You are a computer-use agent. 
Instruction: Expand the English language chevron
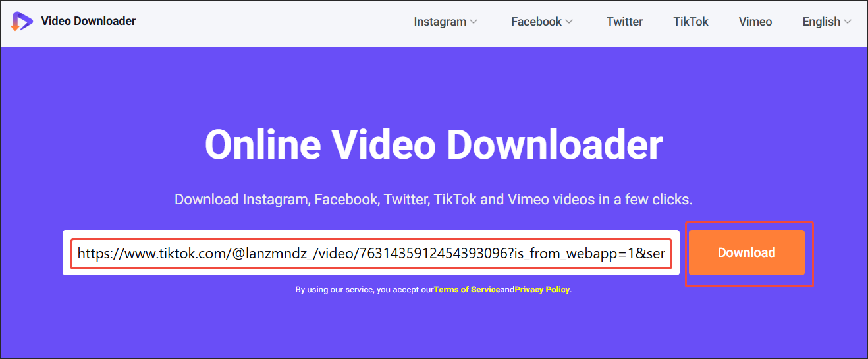[848, 22]
